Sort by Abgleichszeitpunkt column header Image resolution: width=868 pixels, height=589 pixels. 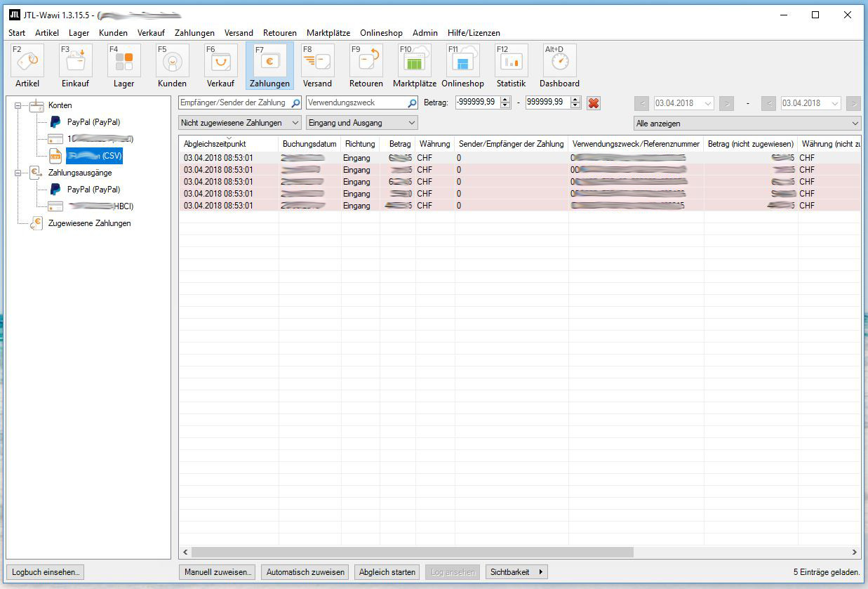229,144
